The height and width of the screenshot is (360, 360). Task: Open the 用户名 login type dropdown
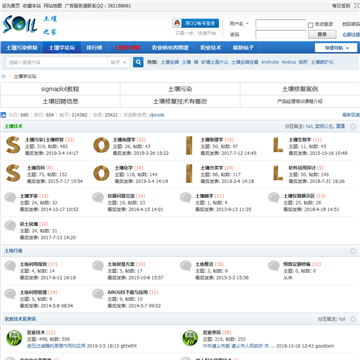tap(239, 24)
